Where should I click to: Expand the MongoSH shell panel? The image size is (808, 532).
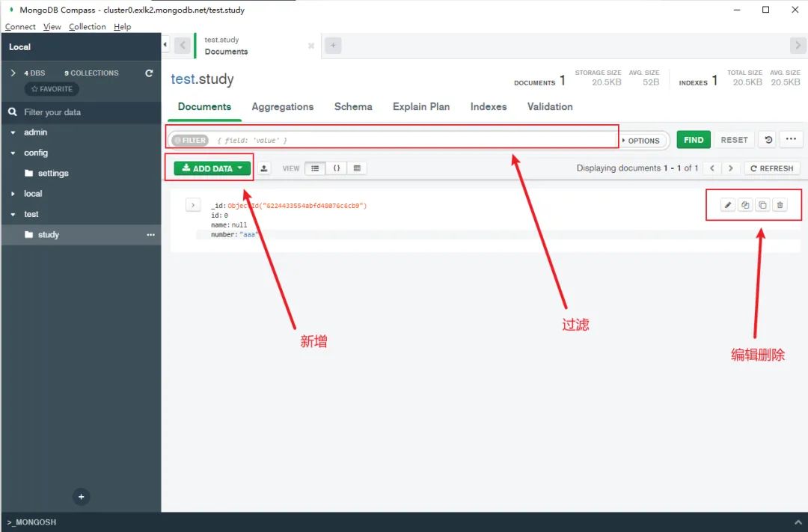[x=798, y=522]
